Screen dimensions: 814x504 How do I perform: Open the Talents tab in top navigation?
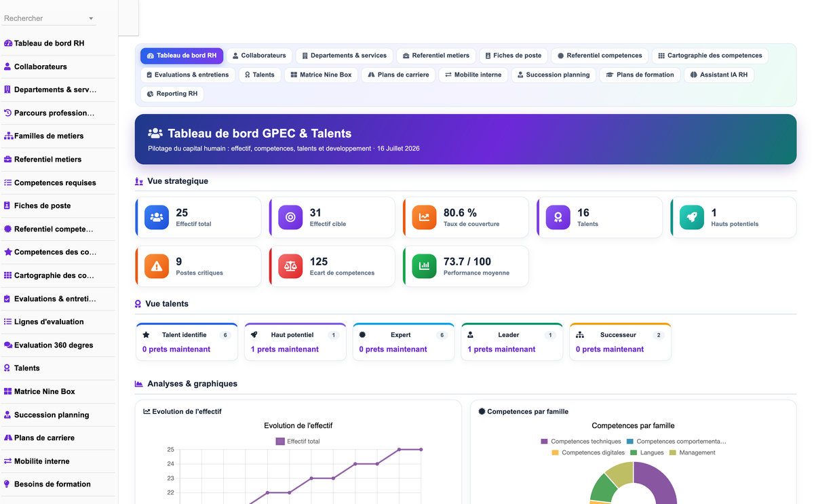(x=260, y=75)
